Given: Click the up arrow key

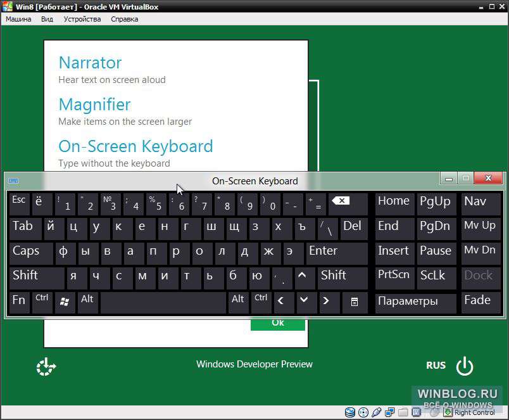Looking at the screenshot, I should (x=305, y=277).
